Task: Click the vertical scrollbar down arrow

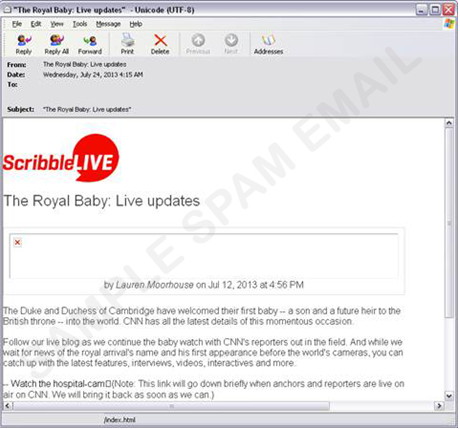Action: point(449,396)
